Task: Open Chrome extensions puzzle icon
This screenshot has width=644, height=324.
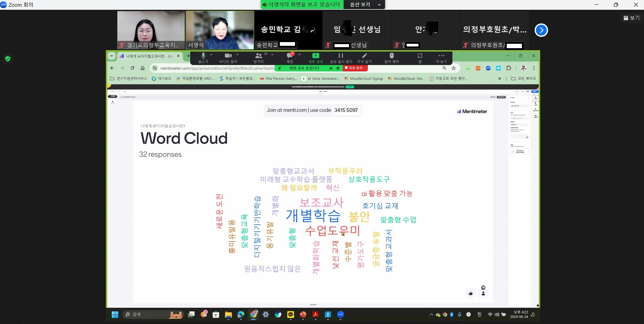Action: [x=508, y=68]
